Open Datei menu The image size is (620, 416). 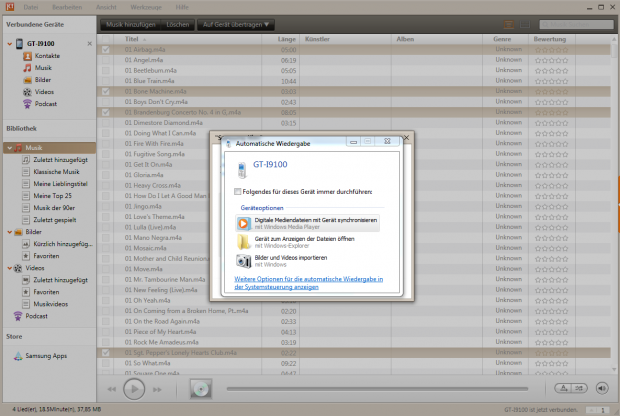tap(31, 7)
